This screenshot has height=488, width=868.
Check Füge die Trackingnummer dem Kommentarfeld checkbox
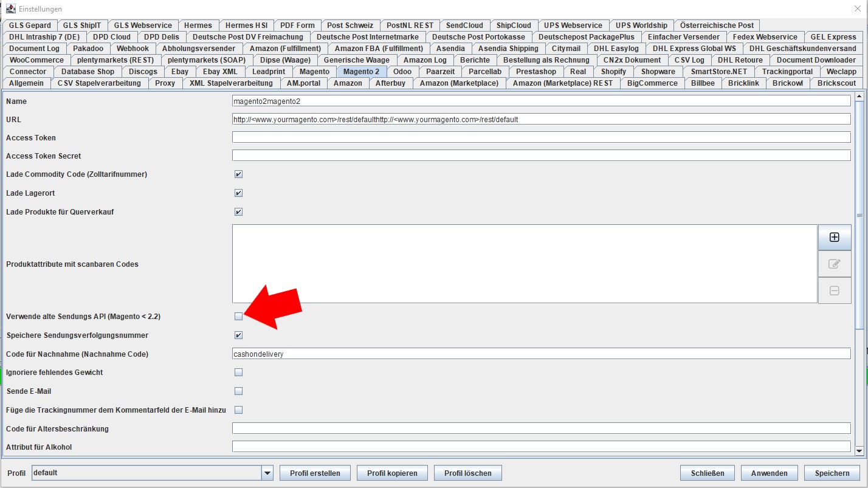coord(238,410)
